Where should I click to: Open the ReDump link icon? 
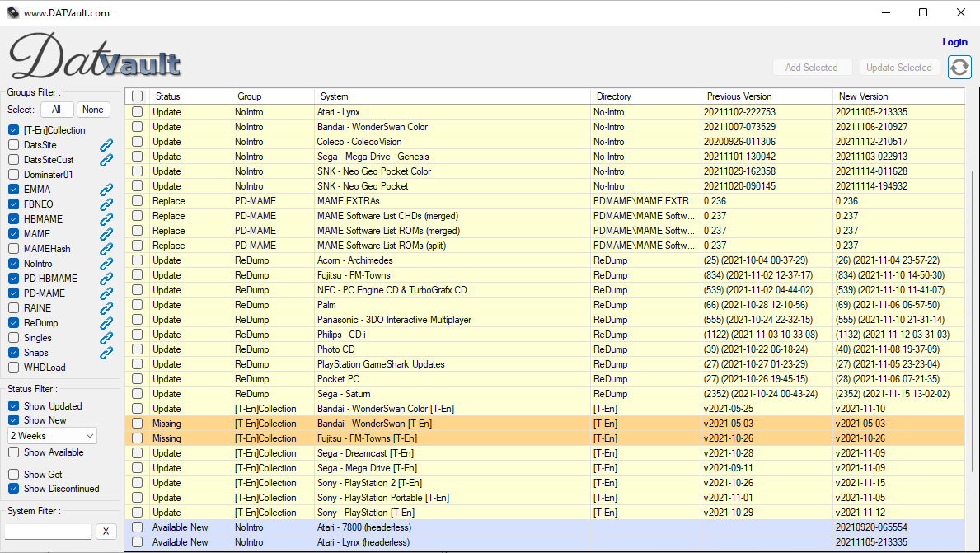(106, 323)
